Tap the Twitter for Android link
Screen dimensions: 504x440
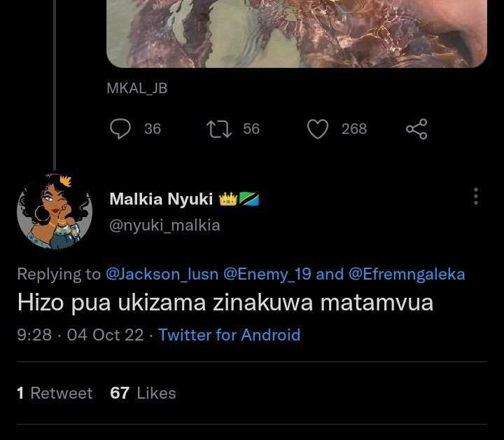tap(229, 335)
